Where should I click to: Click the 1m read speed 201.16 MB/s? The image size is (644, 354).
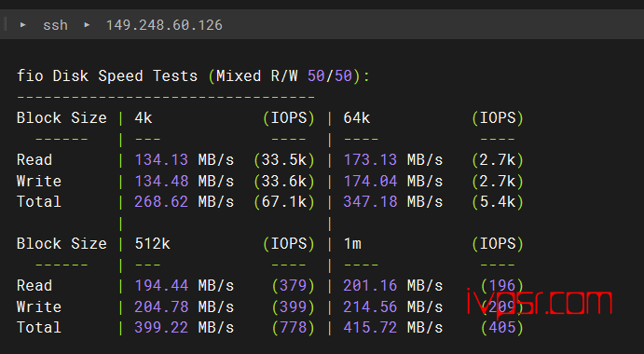(393, 285)
